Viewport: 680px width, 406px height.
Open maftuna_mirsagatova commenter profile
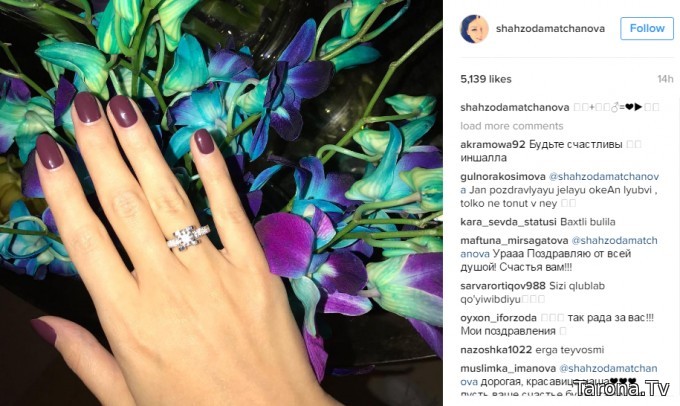(514, 240)
